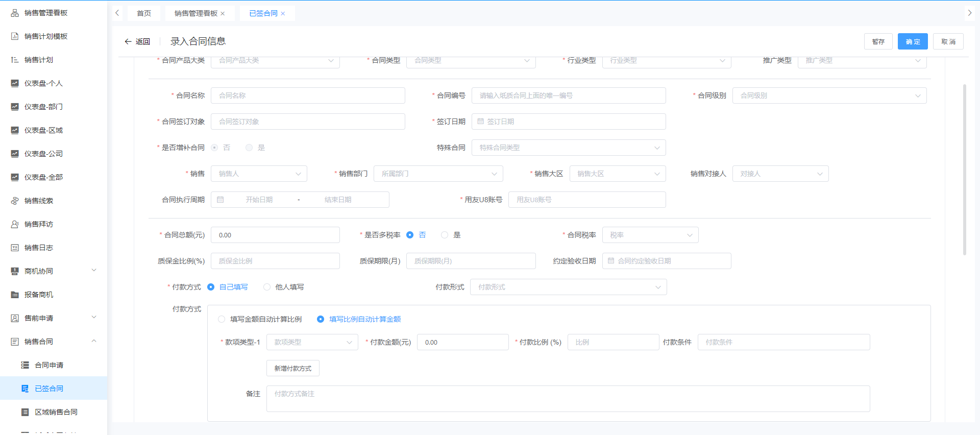
Task: Choose 他人填写 payment method option
Action: pos(267,287)
